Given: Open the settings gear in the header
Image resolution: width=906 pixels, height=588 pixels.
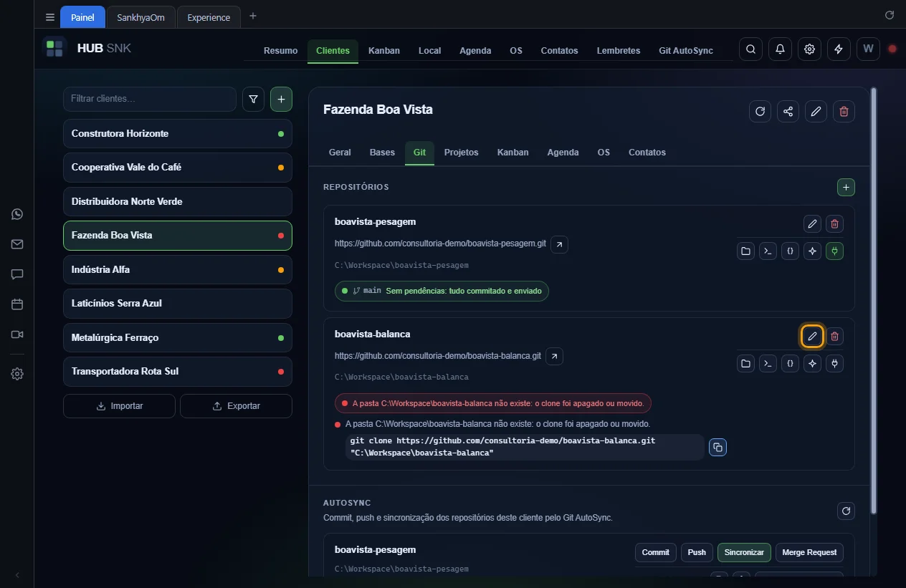Looking at the screenshot, I should (x=809, y=49).
